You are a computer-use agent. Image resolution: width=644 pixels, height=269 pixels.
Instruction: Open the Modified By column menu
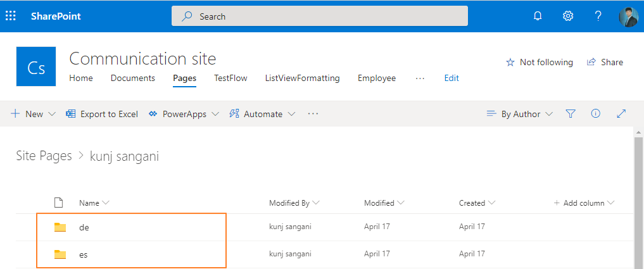(294, 203)
